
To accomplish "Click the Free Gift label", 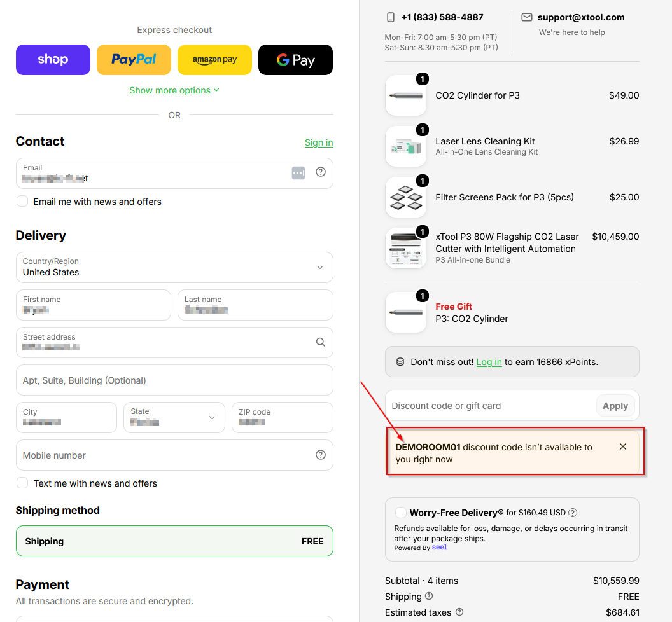I will [454, 307].
